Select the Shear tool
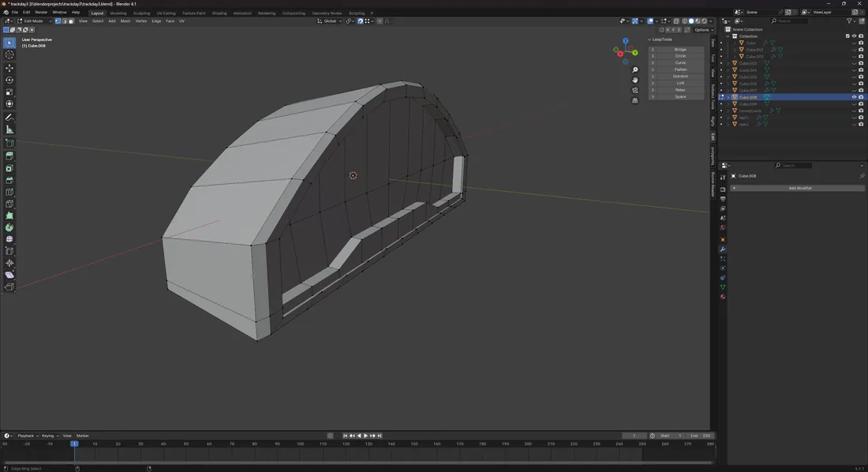 coord(9,275)
